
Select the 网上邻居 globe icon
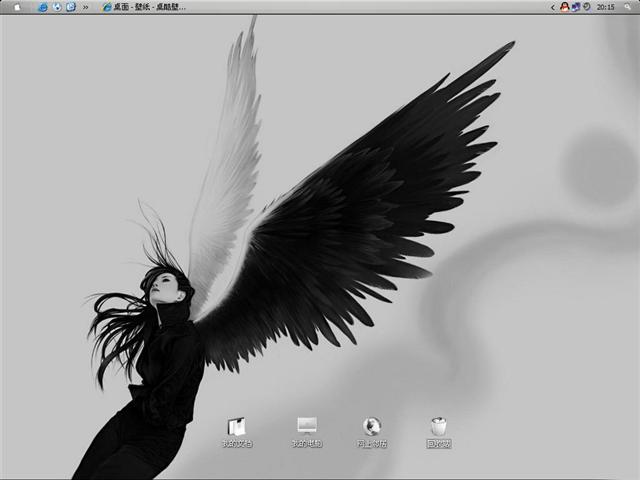(372, 426)
